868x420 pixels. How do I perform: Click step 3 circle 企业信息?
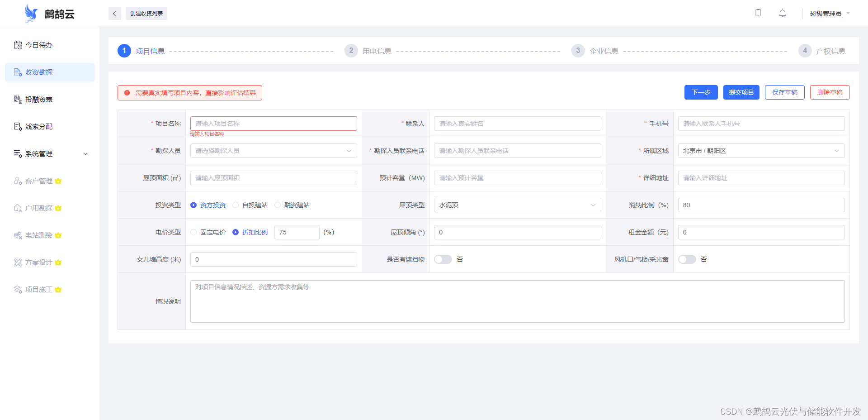point(578,51)
